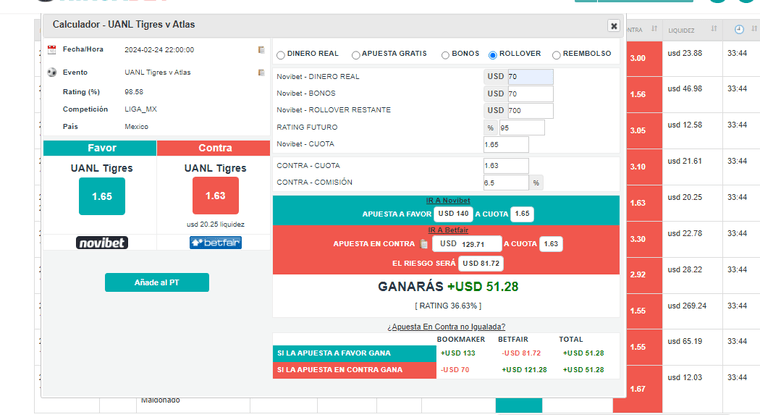Image resolution: width=760 pixels, height=415 pixels.
Task: Click the Si La Apuesta En Contra Gana row
Action: pyautogui.click(x=354, y=370)
